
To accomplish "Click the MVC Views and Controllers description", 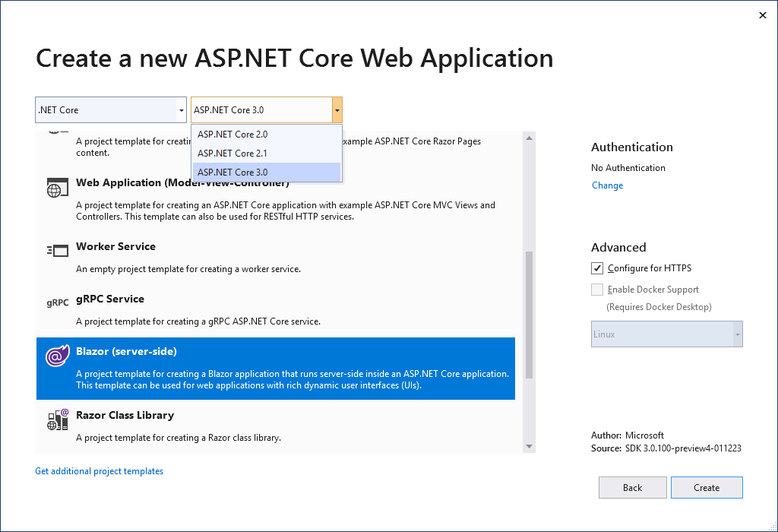I will (x=286, y=211).
